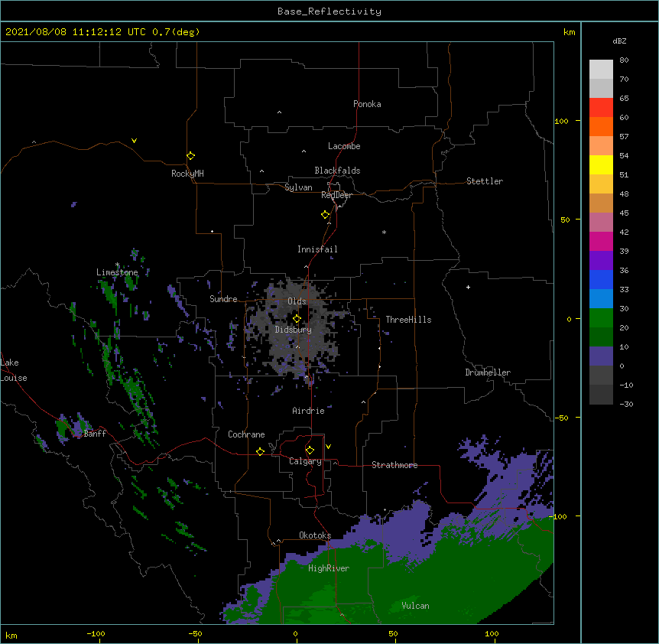The height and width of the screenshot is (644, 659).
Task: Click the Limestone label
Action: point(117,272)
